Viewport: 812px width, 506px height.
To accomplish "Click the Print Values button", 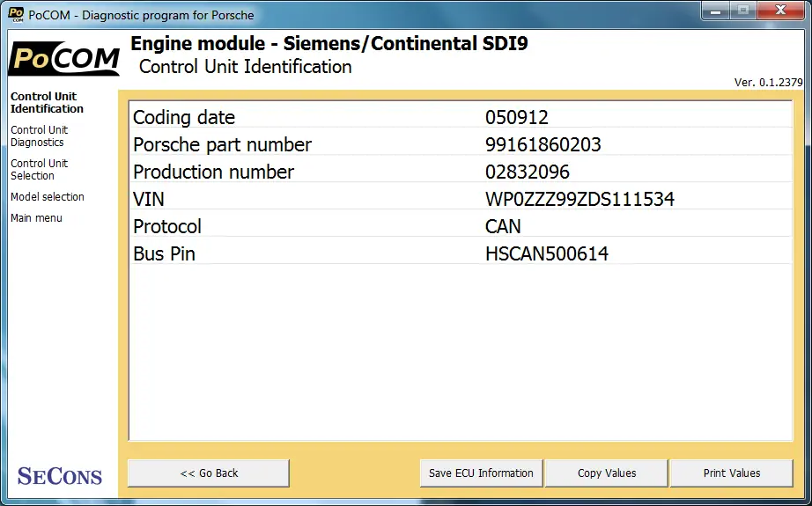I will point(732,473).
